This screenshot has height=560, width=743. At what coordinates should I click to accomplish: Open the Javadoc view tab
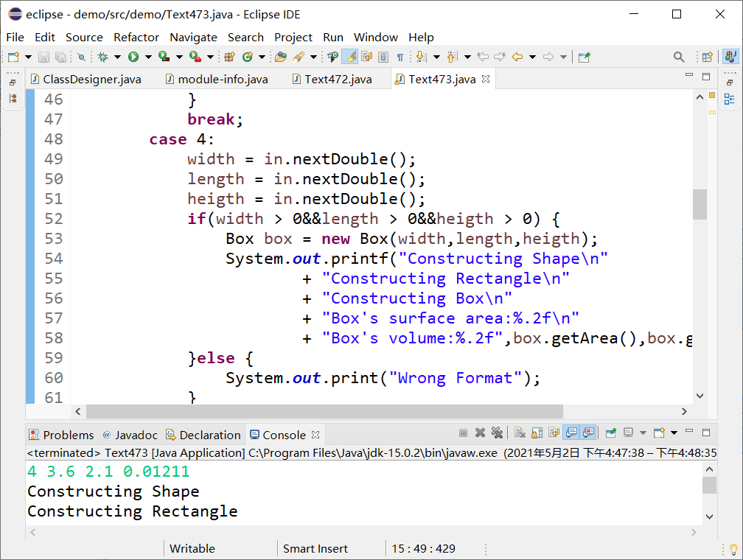130,435
